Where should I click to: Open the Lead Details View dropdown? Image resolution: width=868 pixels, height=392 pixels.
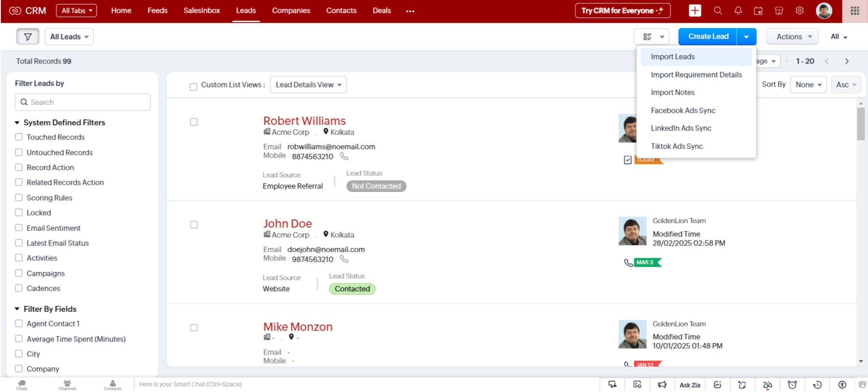click(x=308, y=84)
